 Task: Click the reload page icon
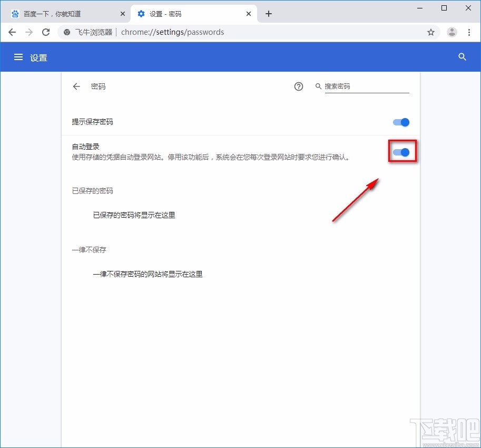coord(46,32)
